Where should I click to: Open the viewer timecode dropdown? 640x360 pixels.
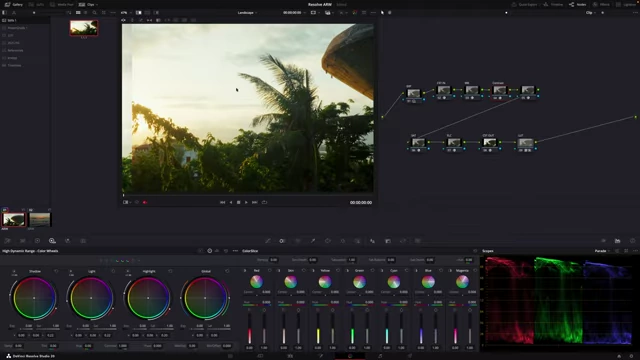(x=294, y=13)
